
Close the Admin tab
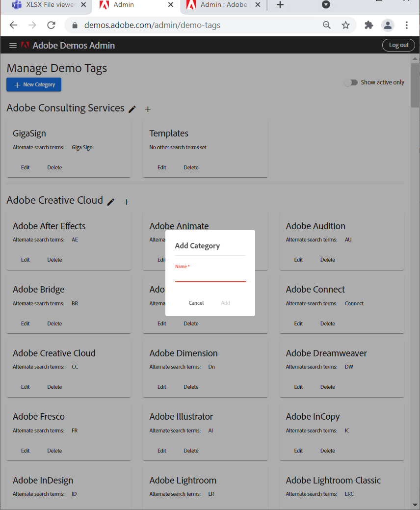[171, 4]
